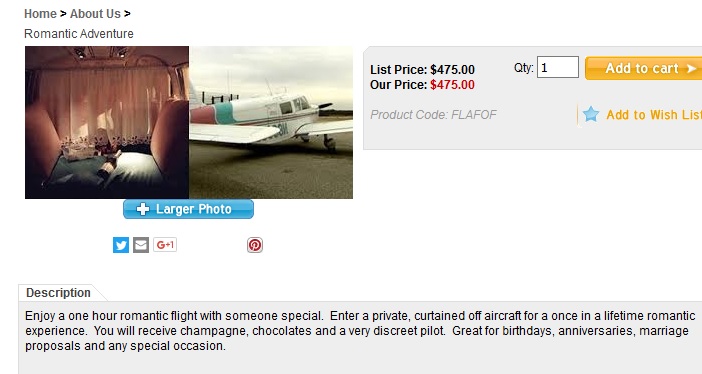
Task: Click the List Price $475.00 text
Action: pyautogui.click(x=422, y=70)
